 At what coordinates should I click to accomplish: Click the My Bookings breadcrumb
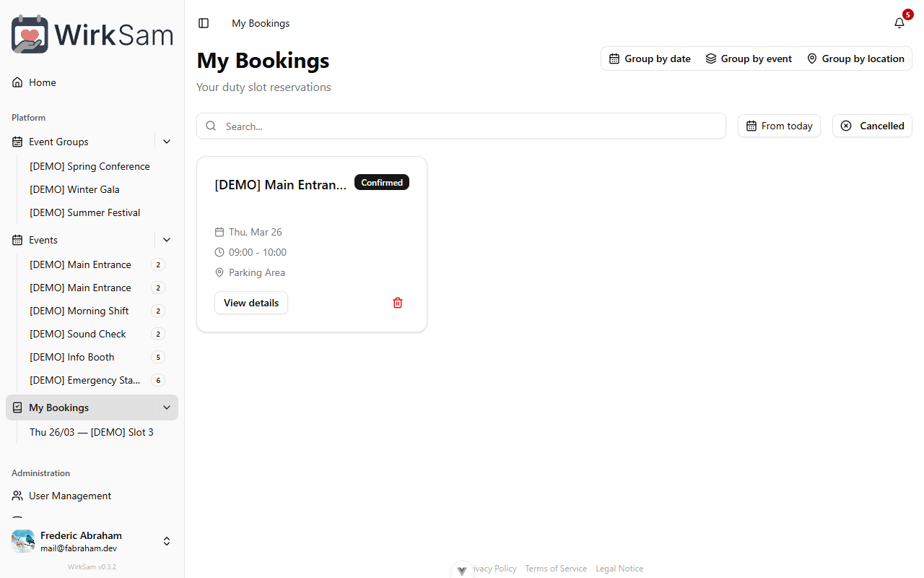(x=261, y=23)
